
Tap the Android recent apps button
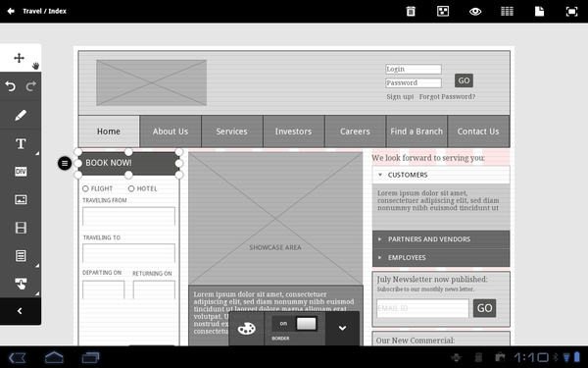pos(90,357)
